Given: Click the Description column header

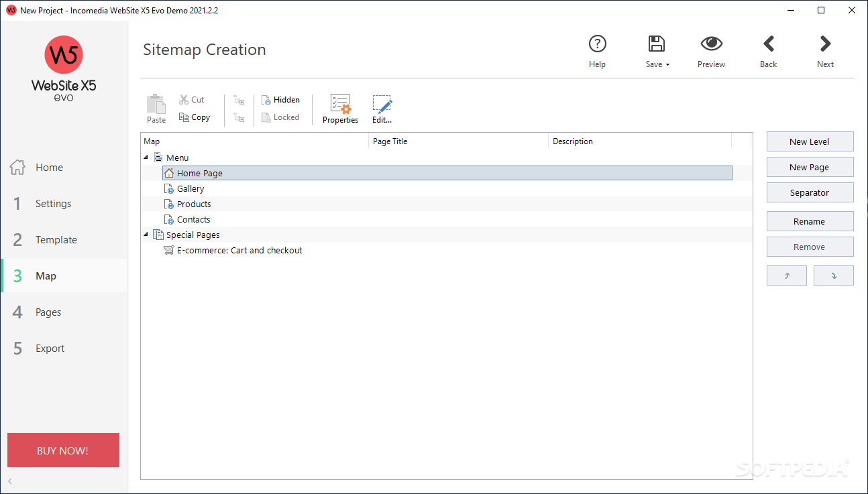Looking at the screenshot, I should (x=640, y=141).
